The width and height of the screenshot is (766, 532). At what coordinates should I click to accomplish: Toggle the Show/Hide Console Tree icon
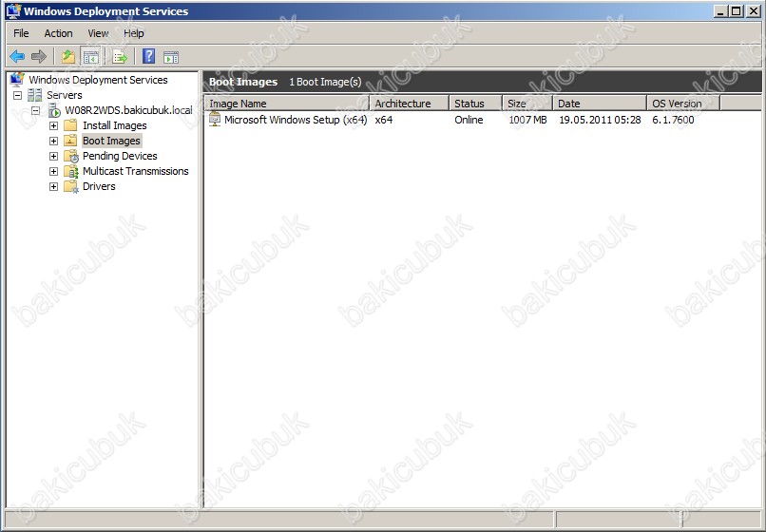coord(91,57)
